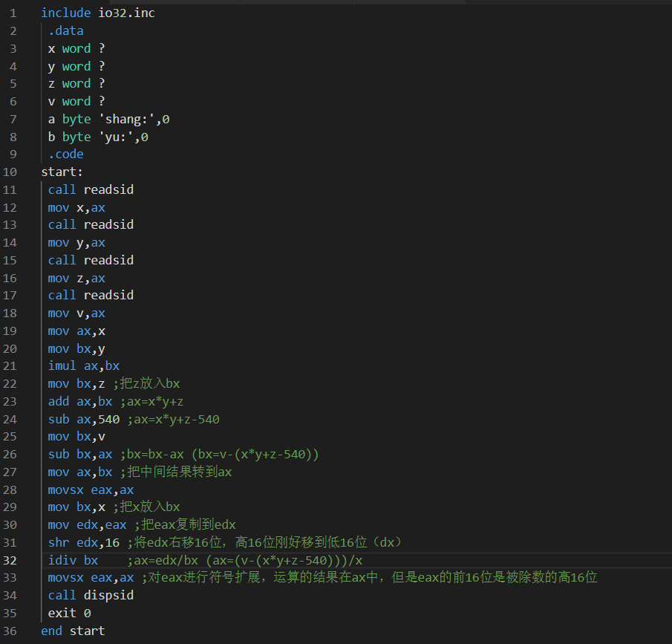Click the 'z word ?' declaration
The image size is (672, 644).
coord(76,84)
